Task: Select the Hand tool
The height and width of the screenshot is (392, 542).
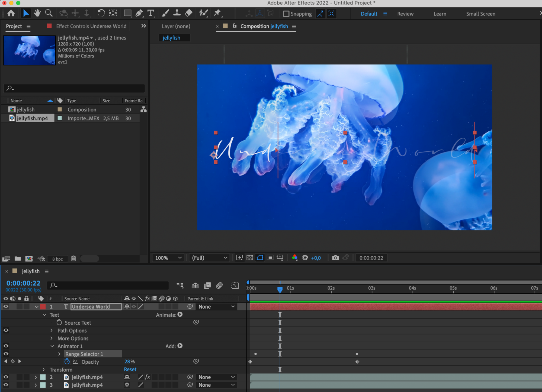Action: point(37,13)
